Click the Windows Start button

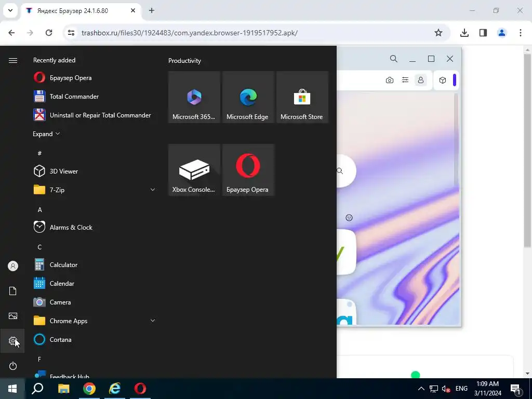point(12,389)
